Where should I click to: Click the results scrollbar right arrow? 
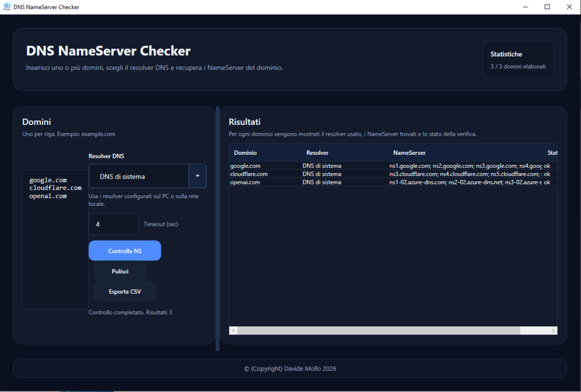[x=553, y=330]
